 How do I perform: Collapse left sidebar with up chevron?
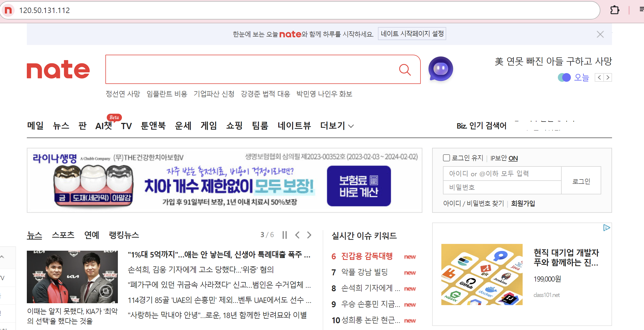coord(2,257)
